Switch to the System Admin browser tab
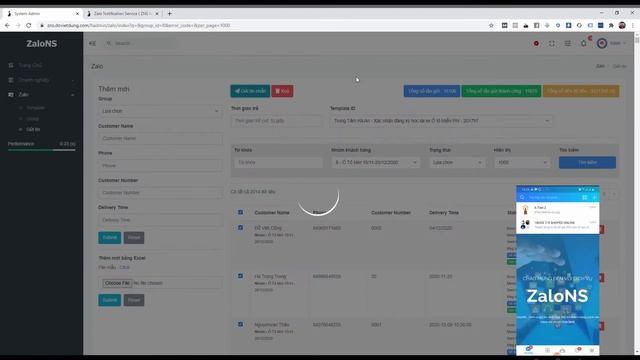This screenshot has width=640, height=360. point(42,13)
